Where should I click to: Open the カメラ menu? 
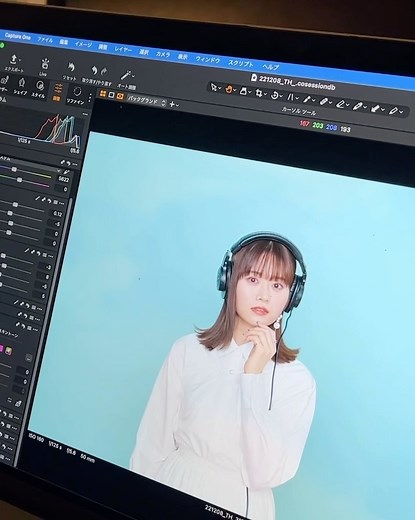tap(163, 54)
